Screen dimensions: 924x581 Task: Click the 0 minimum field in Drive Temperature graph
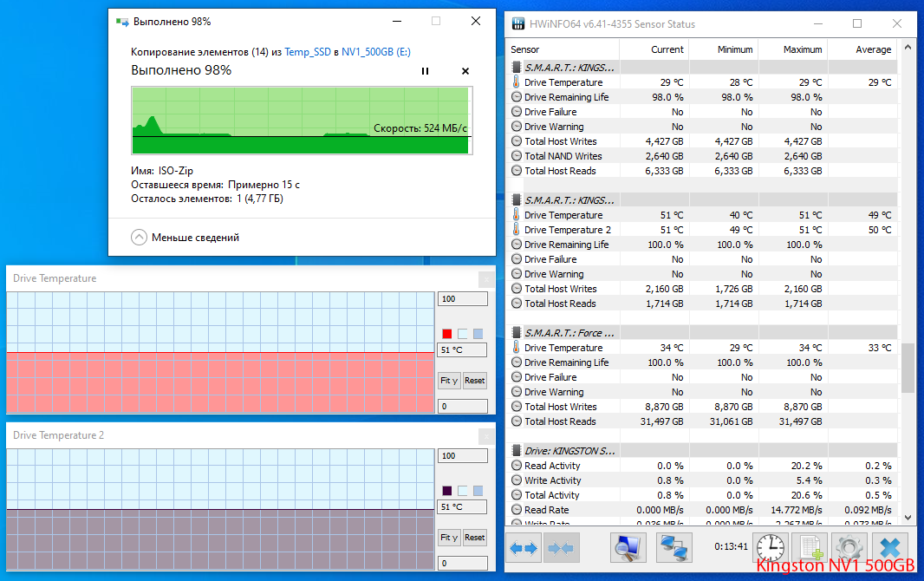[463, 406]
